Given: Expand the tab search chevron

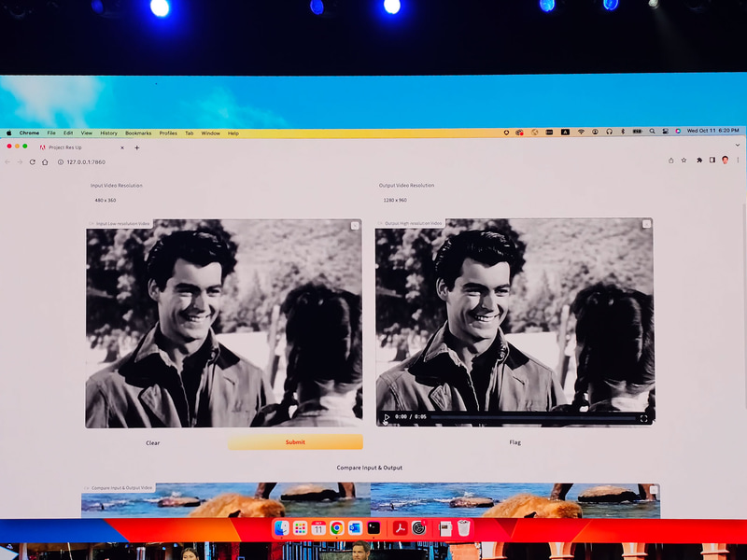Looking at the screenshot, I should [738, 145].
